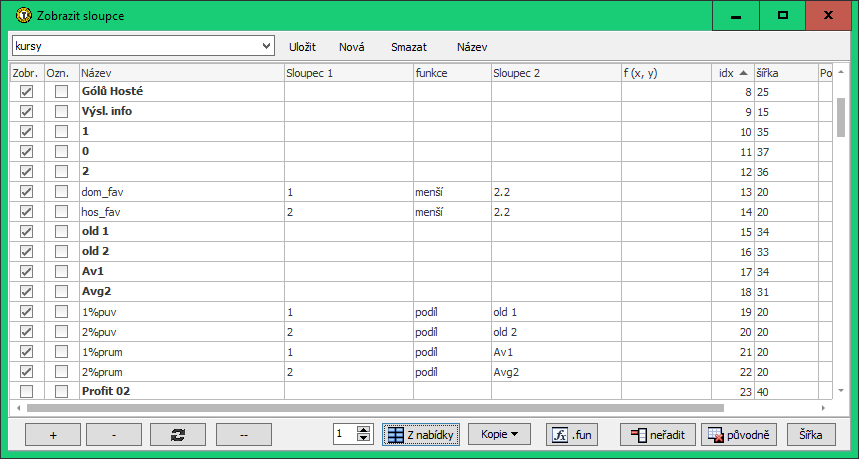Click the původně reset button

[x=738, y=434]
